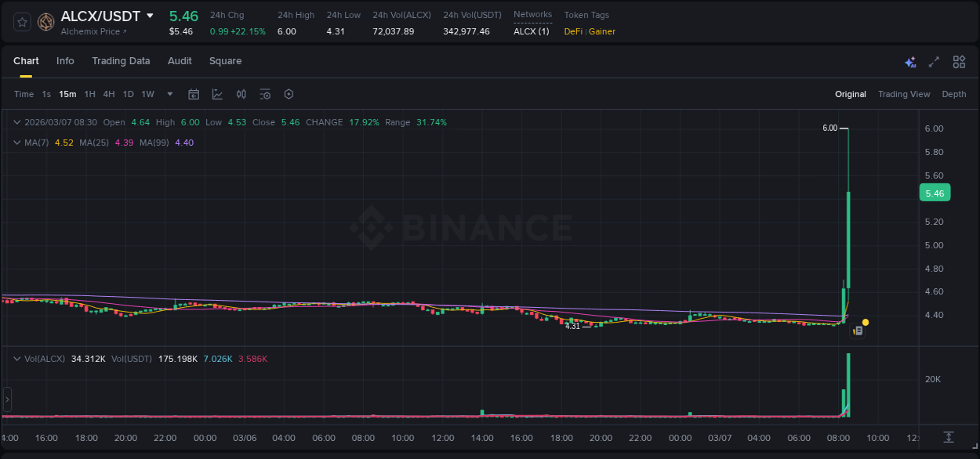Open the widgets layout panel icon
The height and width of the screenshot is (459, 980).
[x=958, y=61]
